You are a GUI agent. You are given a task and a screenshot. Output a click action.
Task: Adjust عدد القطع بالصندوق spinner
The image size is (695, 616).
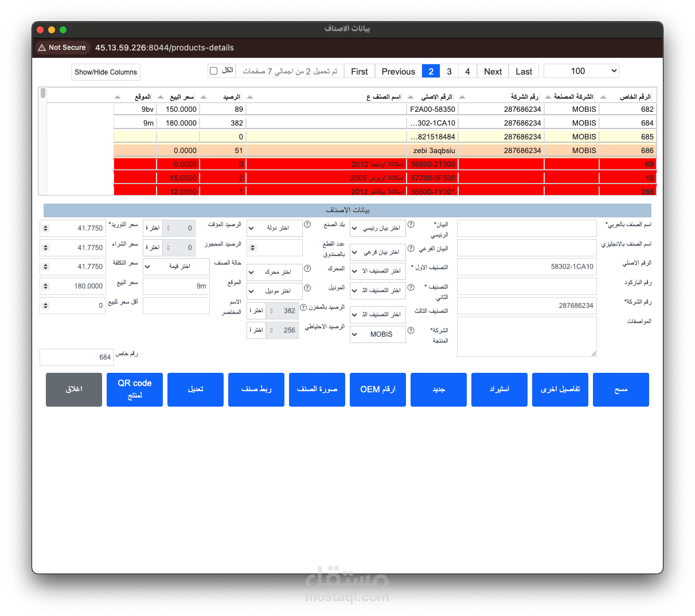(253, 248)
